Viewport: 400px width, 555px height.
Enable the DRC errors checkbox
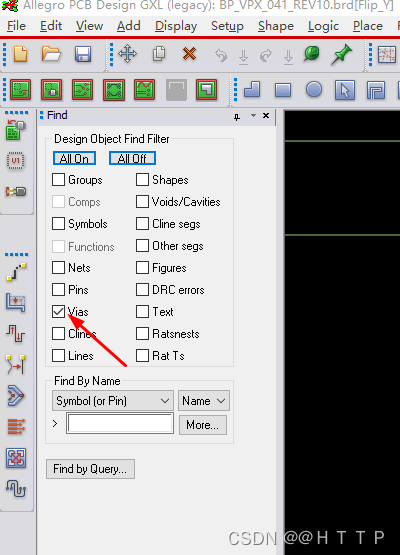pyautogui.click(x=142, y=290)
